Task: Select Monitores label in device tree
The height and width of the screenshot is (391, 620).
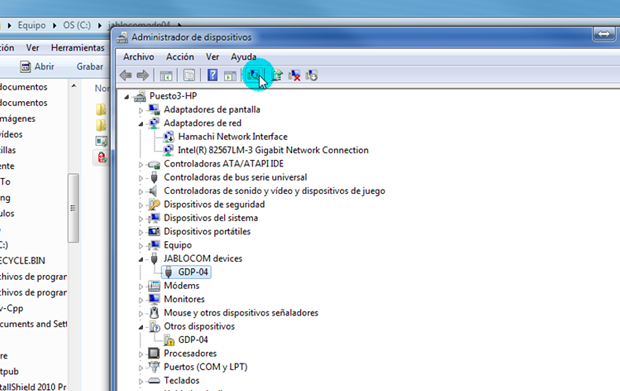Action: coord(184,299)
